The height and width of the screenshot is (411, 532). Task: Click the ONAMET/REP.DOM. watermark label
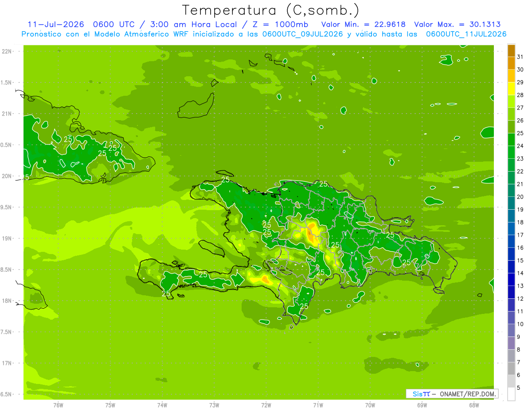click(467, 394)
